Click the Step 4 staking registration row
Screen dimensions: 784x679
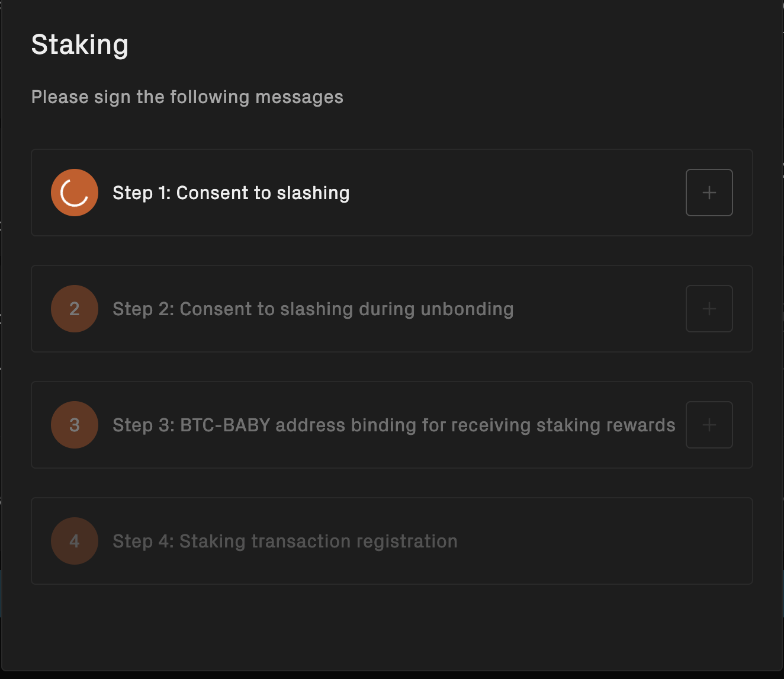pos(392,541)
